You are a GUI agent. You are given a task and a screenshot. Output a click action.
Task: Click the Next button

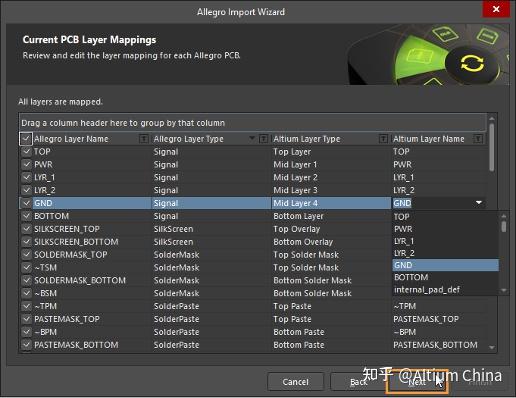[417, 382]
